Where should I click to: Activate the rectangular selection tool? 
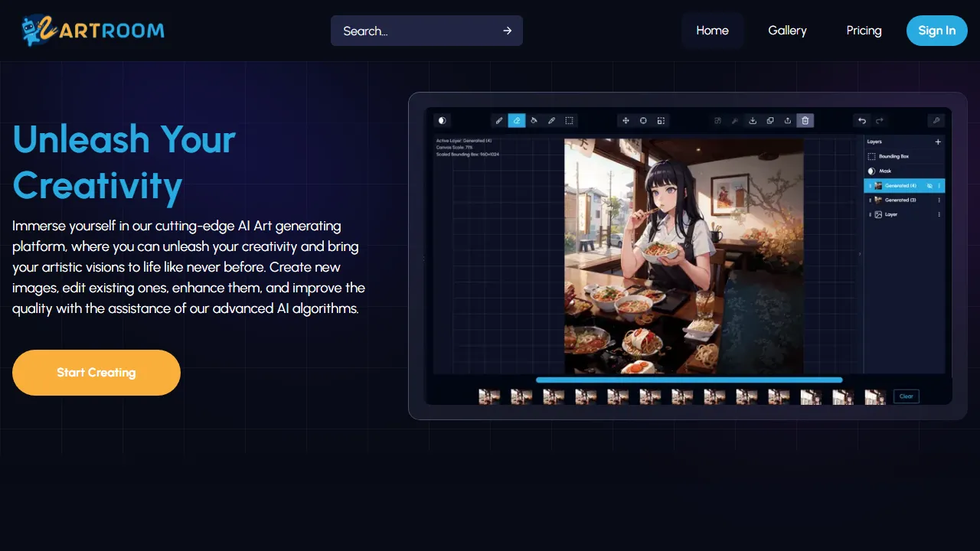click(x=569, y=120)
